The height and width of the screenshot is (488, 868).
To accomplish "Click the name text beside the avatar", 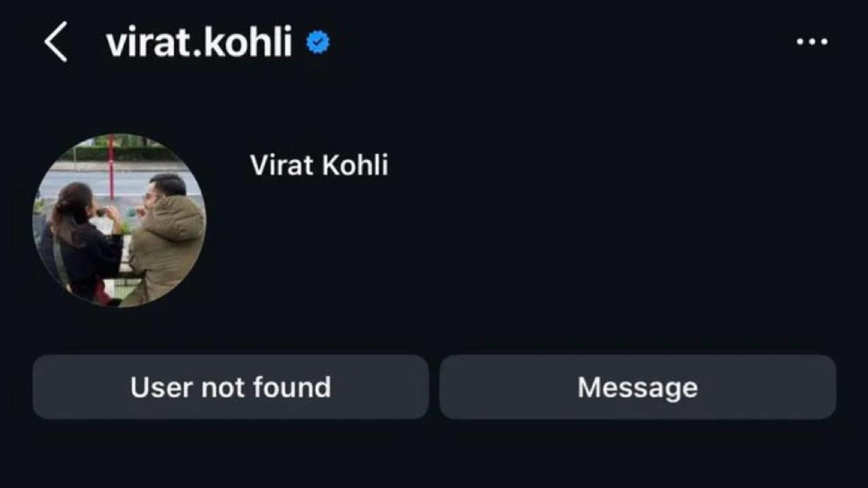I will [319, 165].
